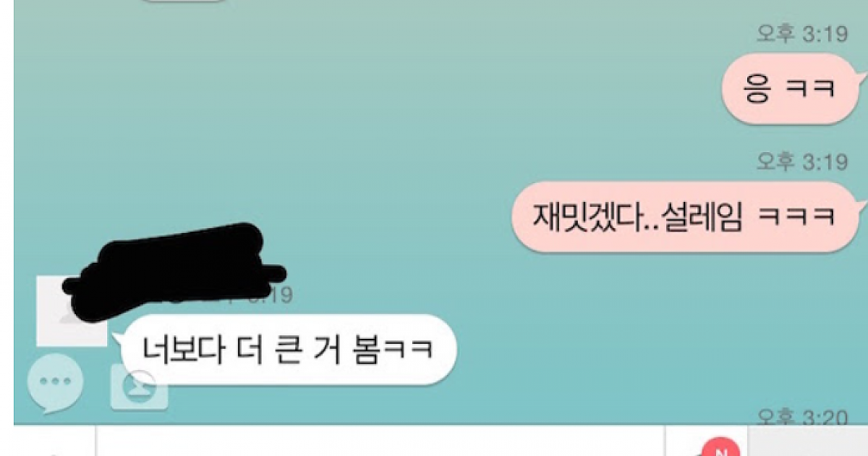
Task: Click the partial timestamp beside blacked-out name
Action: click(x=269, y=295)
